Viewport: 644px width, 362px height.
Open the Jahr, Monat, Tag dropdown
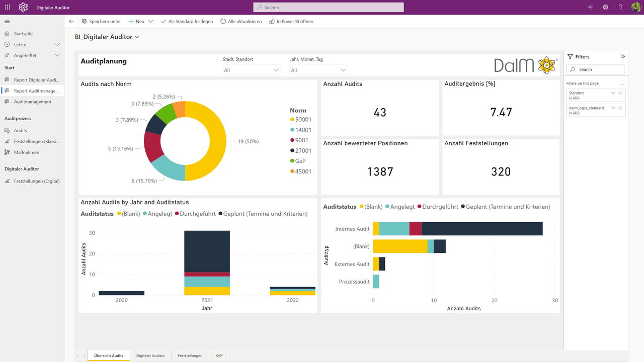[x=318, y=70]
